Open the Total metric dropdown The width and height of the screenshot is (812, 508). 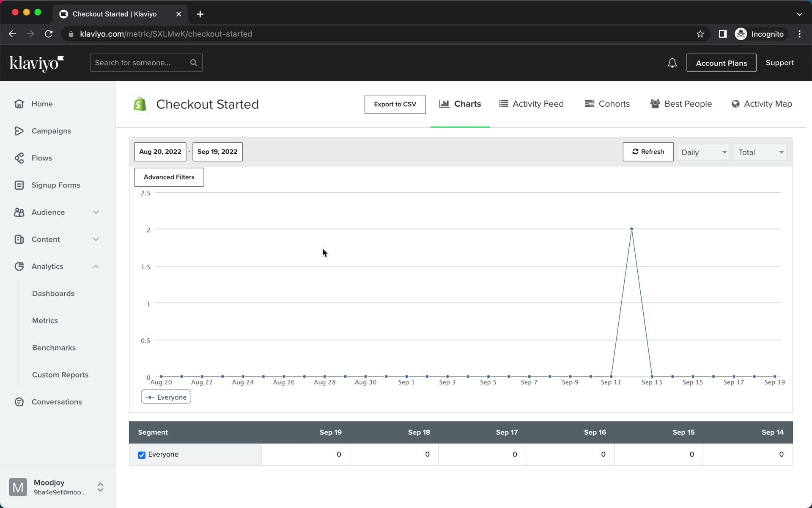(760, 152)
